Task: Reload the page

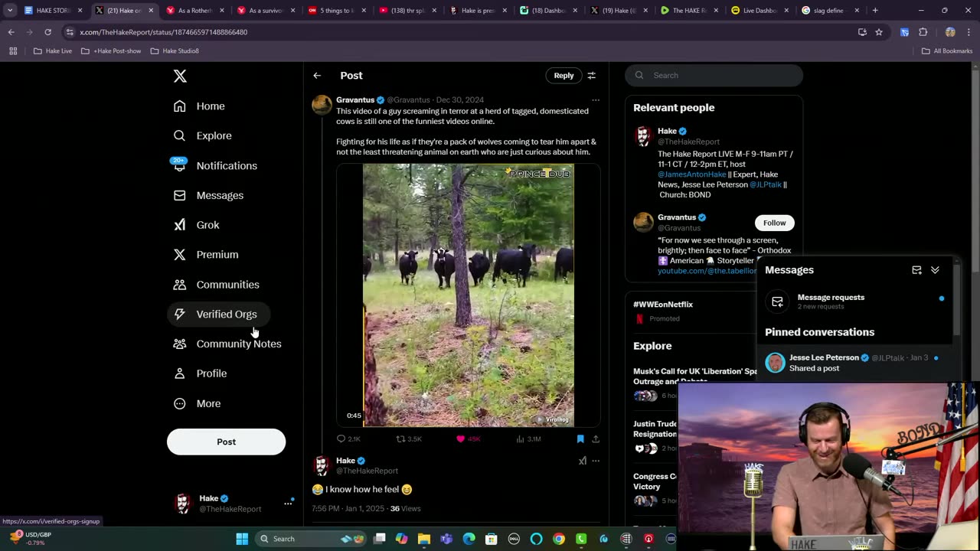Action: point(47,32)
